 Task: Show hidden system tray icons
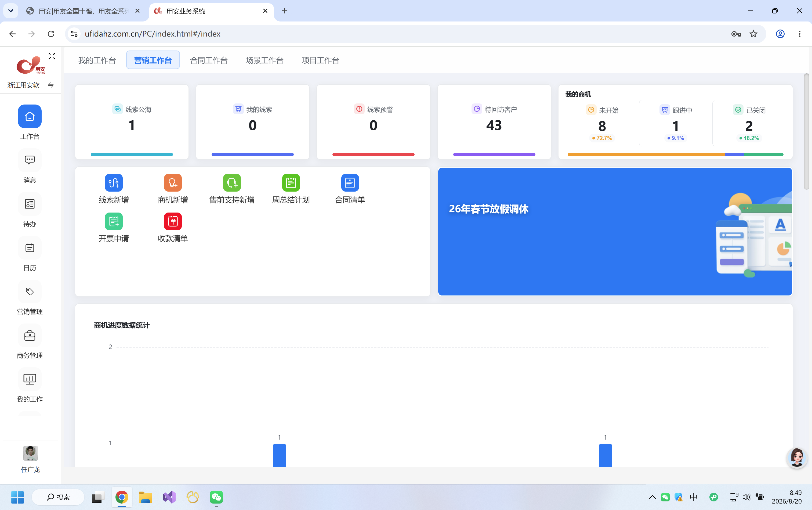point(652,497)
